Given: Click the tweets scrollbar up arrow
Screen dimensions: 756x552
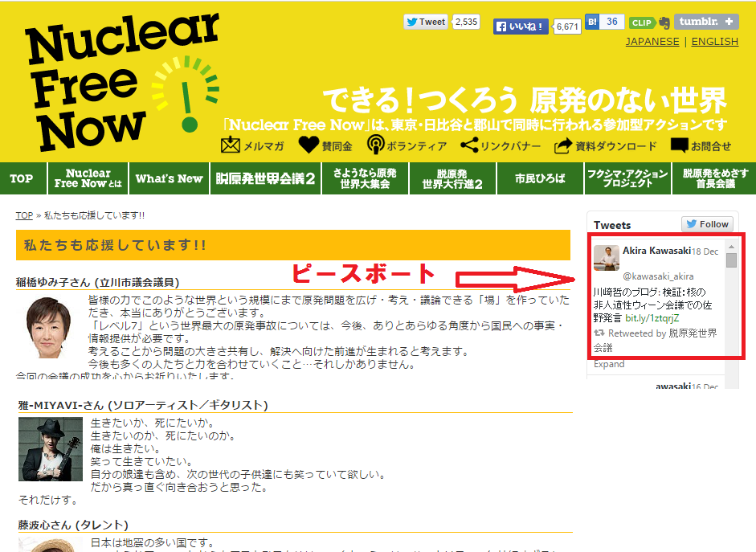Looking at the screenshot, I should tap(731, 247).
